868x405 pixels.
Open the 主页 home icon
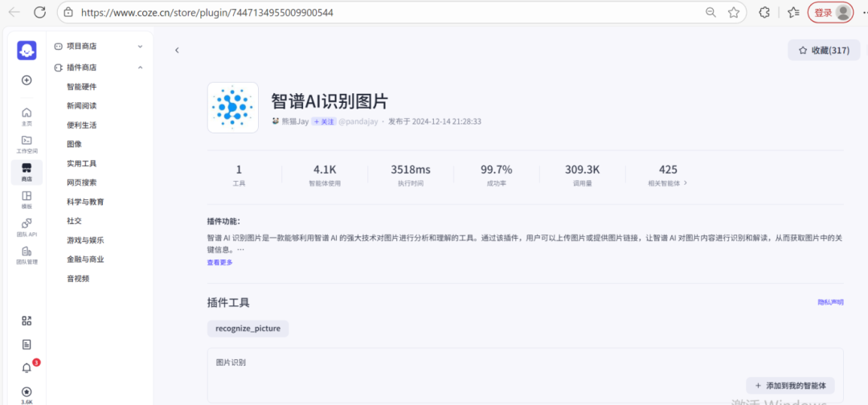point(27,117)
